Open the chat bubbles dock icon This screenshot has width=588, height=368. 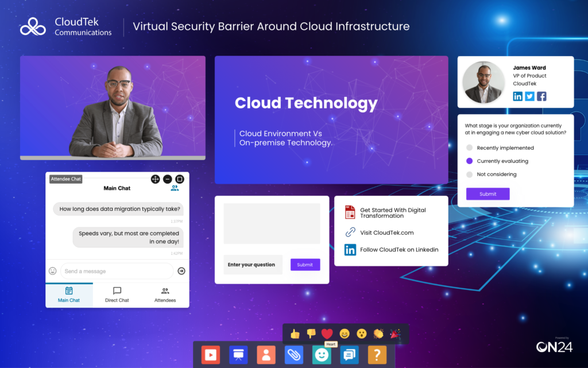350,355
